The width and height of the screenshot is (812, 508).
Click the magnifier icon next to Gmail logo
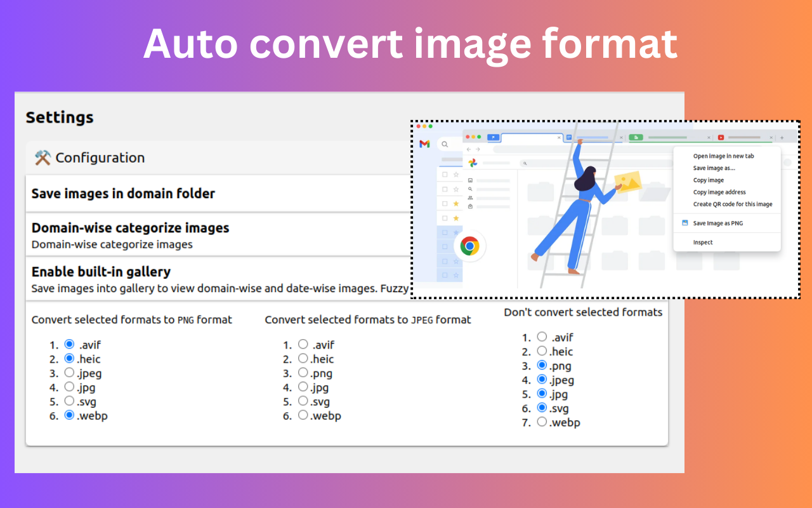click(x=445, y=144)
